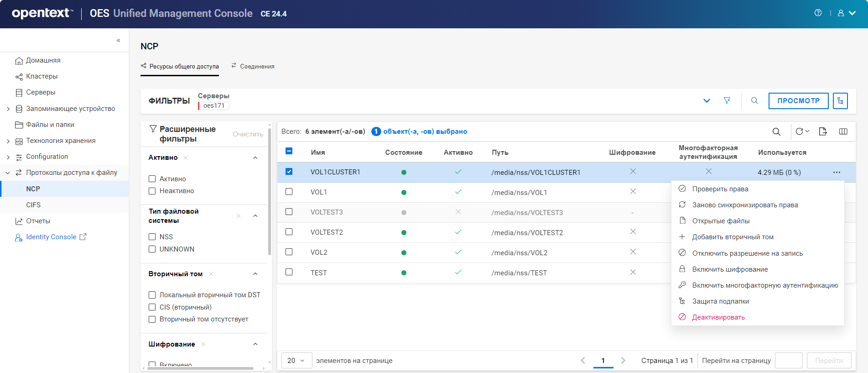Screen dimensions: 868x373
Task: Click the export file icon above table
Action: [822, 131]
